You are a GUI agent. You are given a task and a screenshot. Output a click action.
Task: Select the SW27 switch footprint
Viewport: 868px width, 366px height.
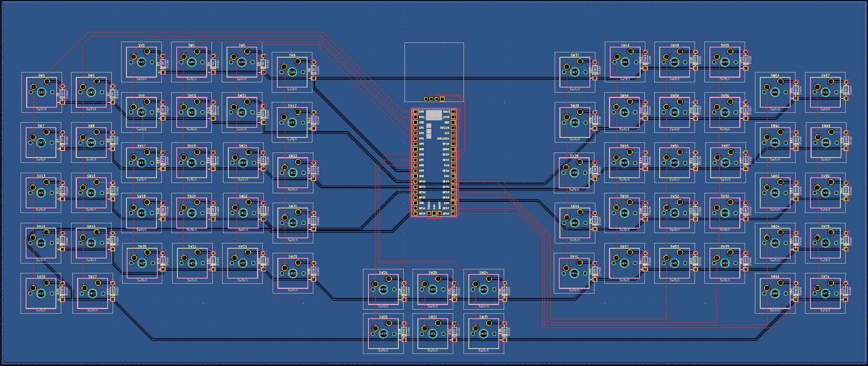point(93,294)
